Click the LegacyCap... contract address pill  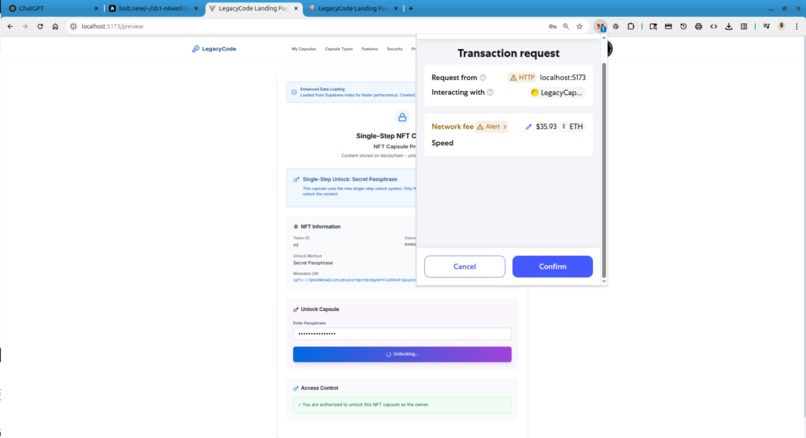pyautogui.click(x=557, y=93)
